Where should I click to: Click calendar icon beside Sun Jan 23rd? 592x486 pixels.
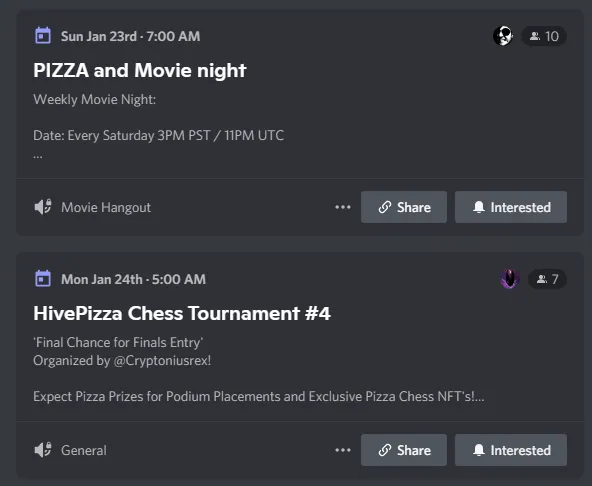coord(43,36)
